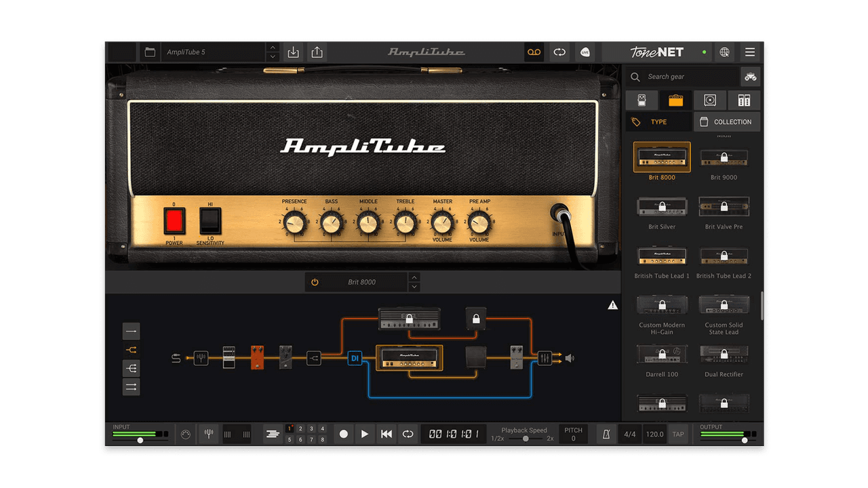This screenshot has height=488, width=868.
Task: Enable loop playback in the transport bar
Action: click(x=408, y=434)
